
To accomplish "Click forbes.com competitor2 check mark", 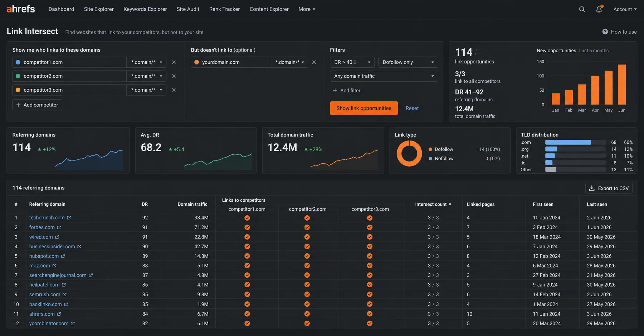I will click(307, 227).
